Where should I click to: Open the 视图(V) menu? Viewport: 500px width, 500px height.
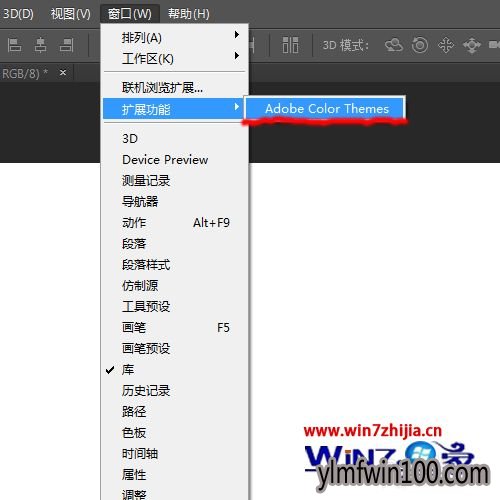click(x=70, y=14)
